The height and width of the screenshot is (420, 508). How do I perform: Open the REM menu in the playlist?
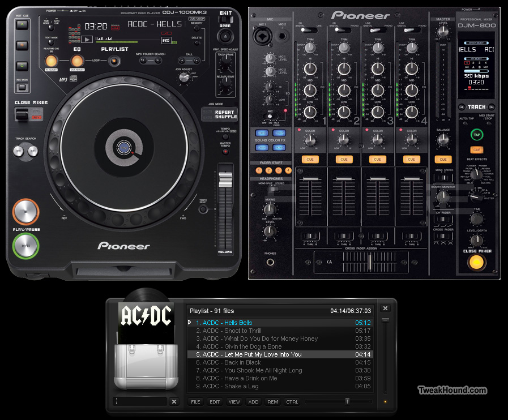(273, 402)
